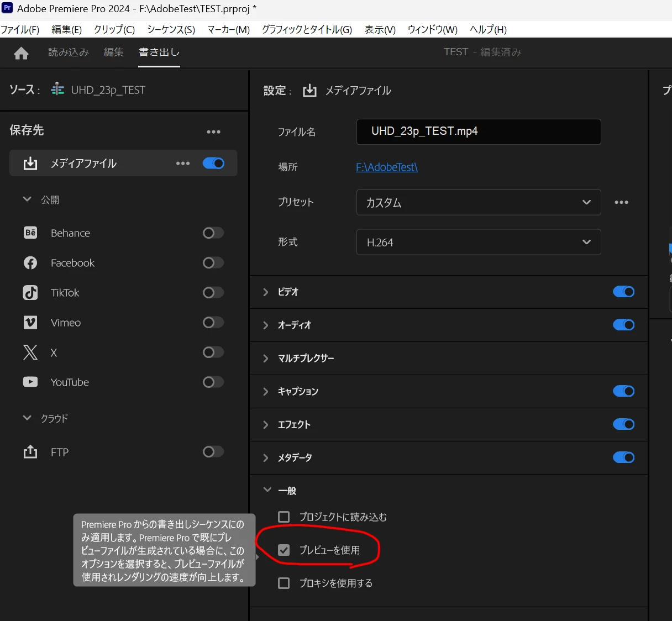
Task: Uncheck the プレビューを使用 checkbox
Action: pos(284,550)
